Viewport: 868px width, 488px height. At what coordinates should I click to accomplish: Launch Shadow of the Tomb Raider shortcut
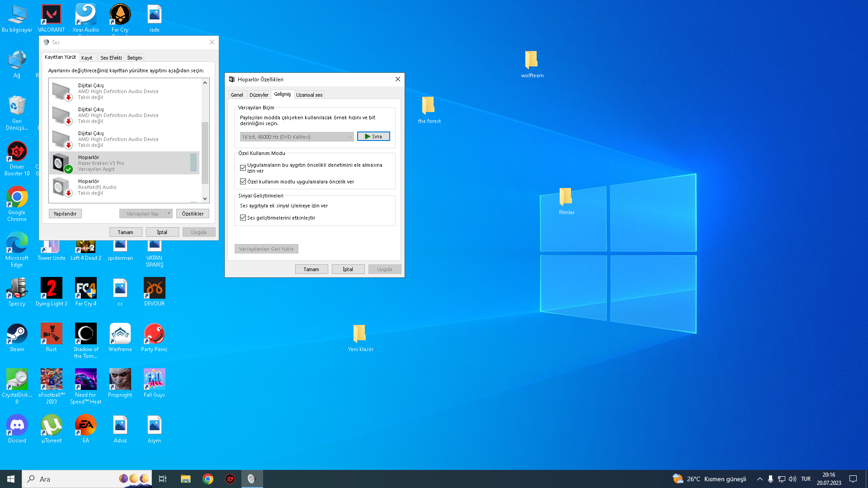tap(85, 341)
